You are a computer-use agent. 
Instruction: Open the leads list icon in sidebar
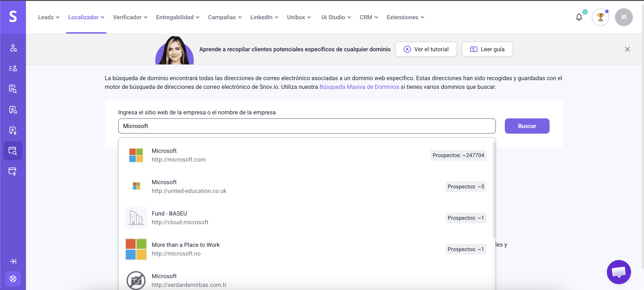(13, 68)
